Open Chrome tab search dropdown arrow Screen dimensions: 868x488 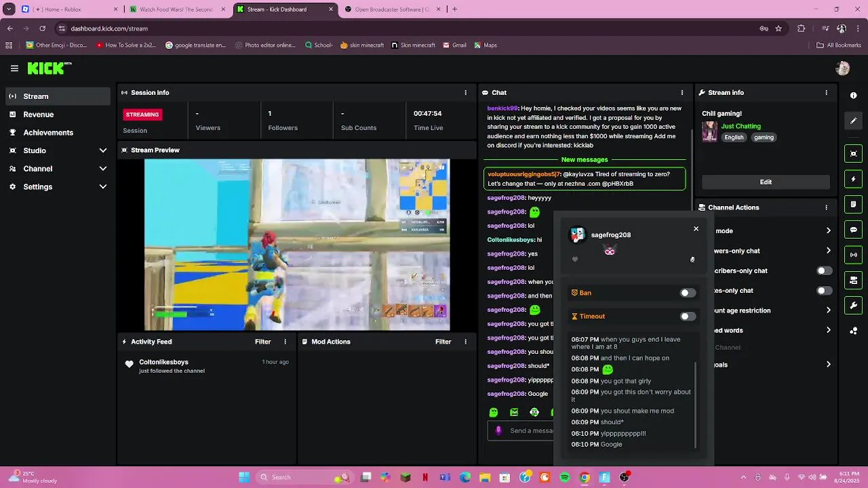coord(9,9)
